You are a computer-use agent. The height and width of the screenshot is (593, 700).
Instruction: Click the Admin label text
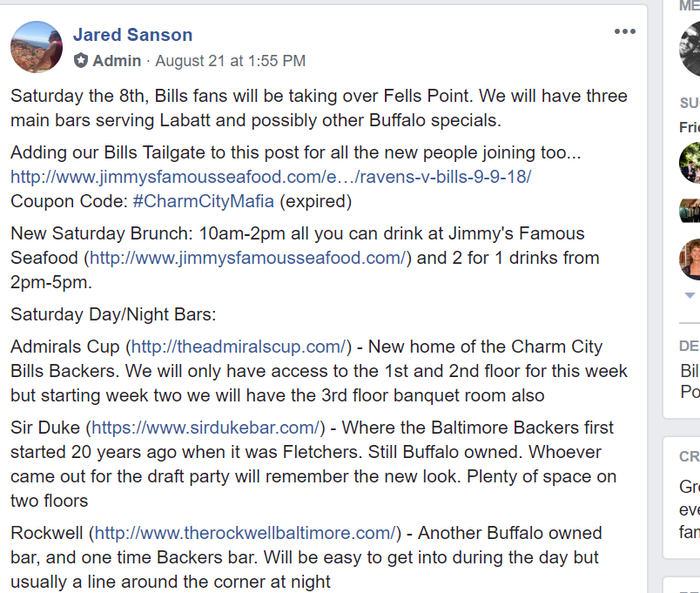[x=117, y=60]
